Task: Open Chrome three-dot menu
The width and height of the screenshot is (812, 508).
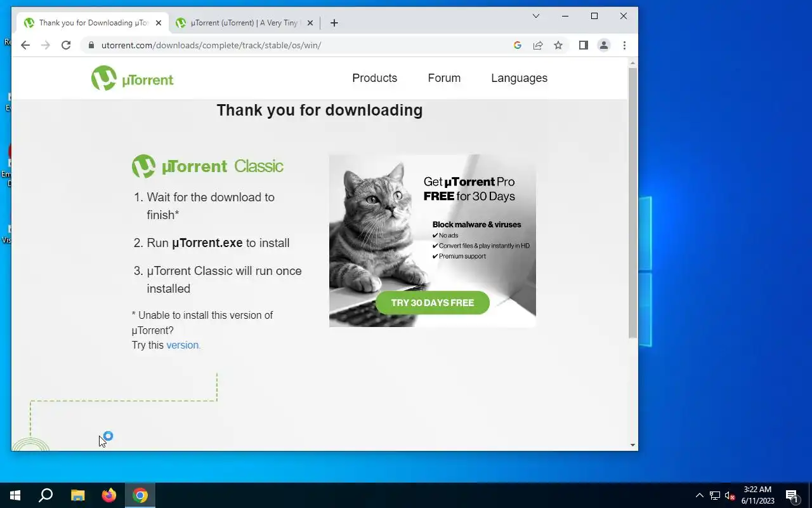Action: pyautogui.click(x=624, y=45)
